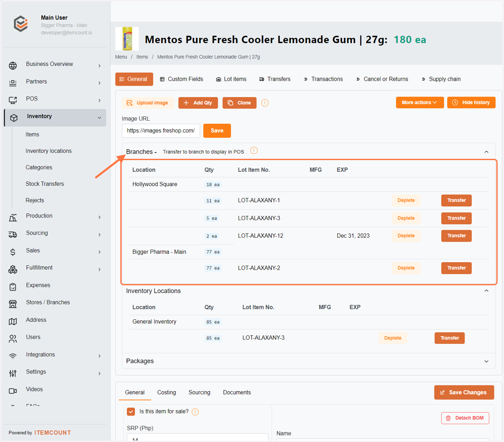This screenshot has width=504, height=442.
Task: Click the Production factory icon
Action: (x=13, y=217)
